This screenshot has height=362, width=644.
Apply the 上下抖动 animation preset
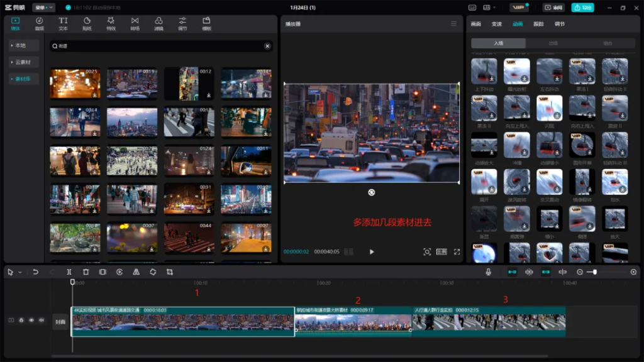[484, 72]
